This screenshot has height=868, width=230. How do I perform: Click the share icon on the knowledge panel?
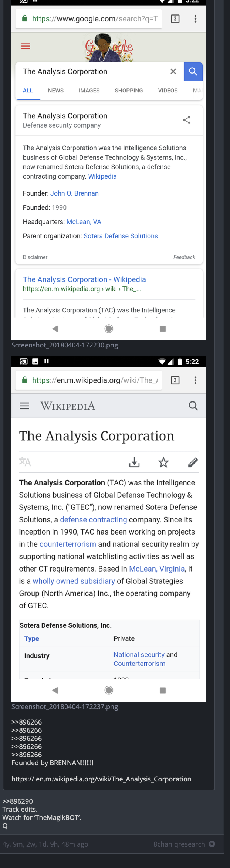(187, 120)
